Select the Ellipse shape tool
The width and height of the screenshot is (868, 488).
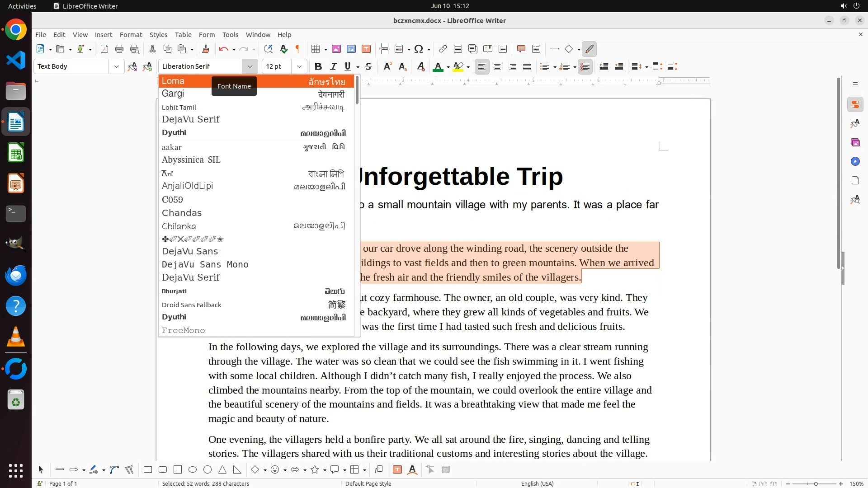[193, 470]
